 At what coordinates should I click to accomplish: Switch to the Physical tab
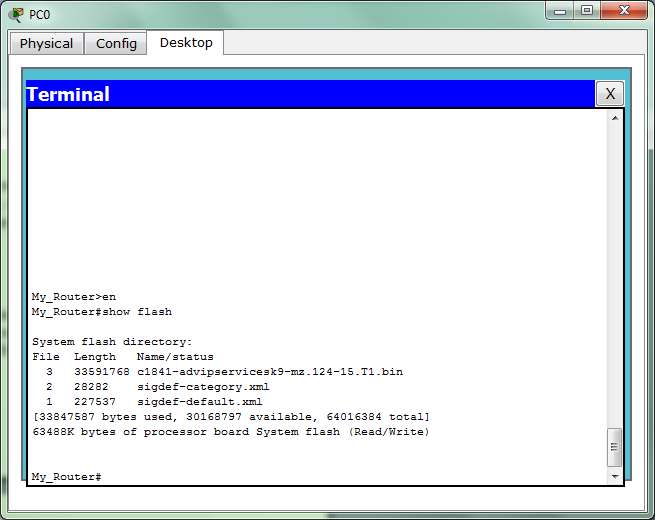tap(46, 43)
